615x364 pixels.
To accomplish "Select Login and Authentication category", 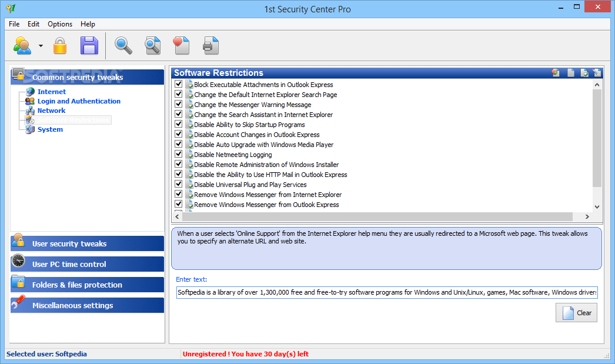I will click(x=79, y=101).
